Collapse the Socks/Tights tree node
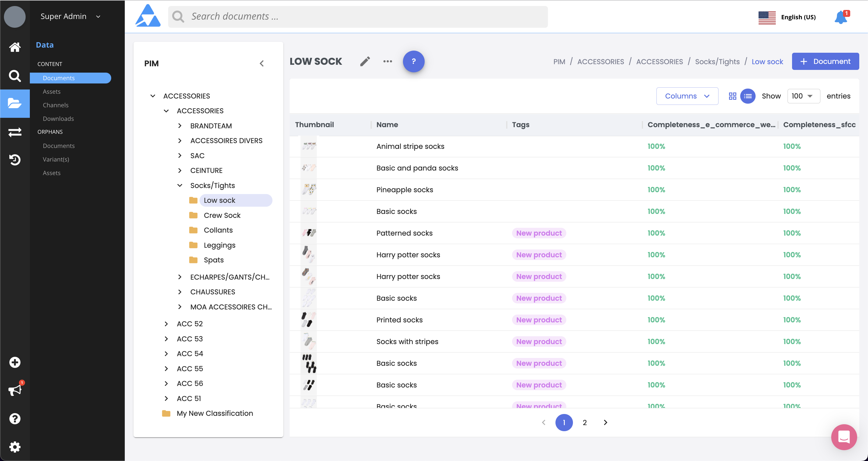This screenshot has height=461, width=868. (180, 186)
